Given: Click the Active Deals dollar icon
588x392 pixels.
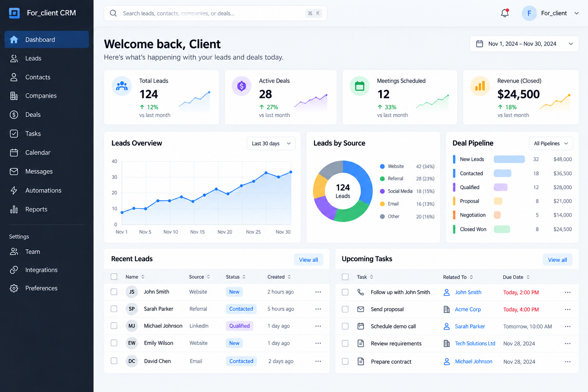Looking at the screenshot, I should click(242, 86).
